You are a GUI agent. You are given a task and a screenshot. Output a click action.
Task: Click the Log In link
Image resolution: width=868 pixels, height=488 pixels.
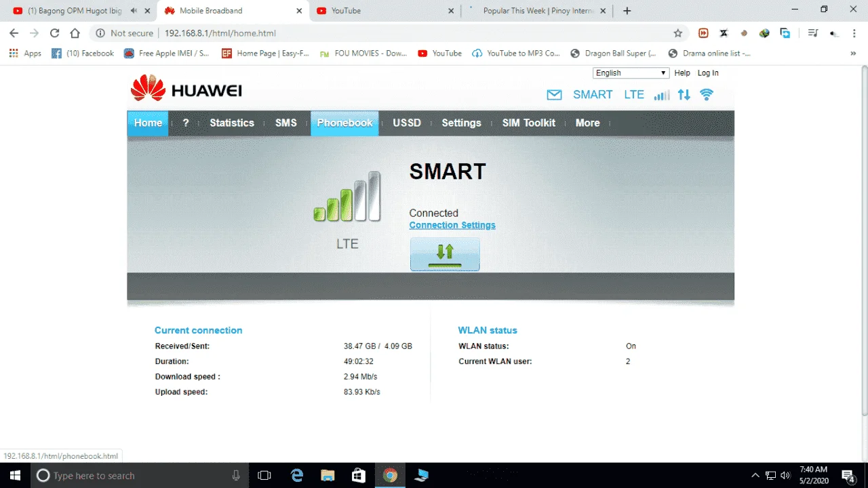click(x=708, y=73)
